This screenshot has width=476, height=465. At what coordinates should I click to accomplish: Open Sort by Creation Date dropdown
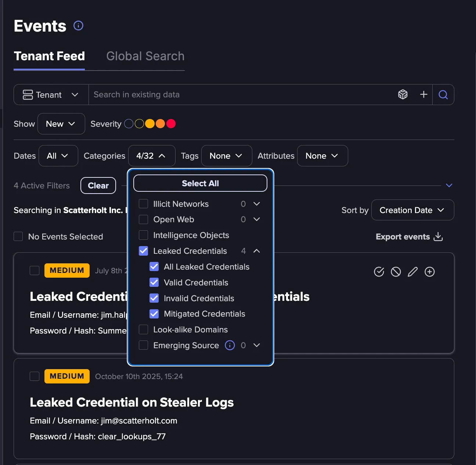click(x=413, y=210)
